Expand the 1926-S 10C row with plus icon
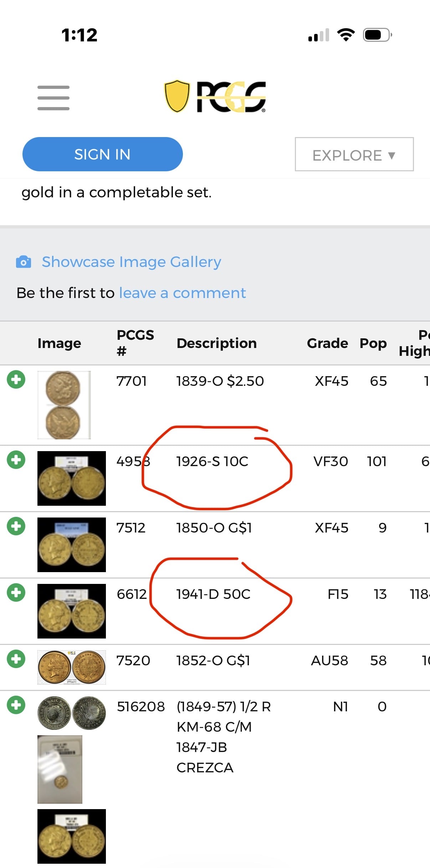Viewport: 430px width, 868px height. pos(16,460)
